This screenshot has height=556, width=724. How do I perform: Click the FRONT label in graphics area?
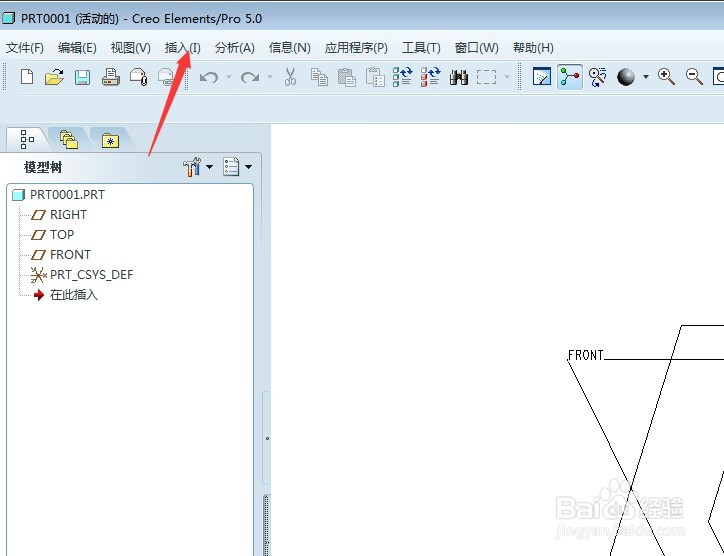(x=585, y=355)
